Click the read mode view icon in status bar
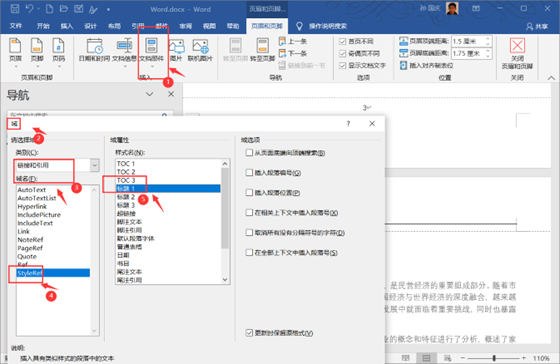The image size is (560, 364). 405,358
